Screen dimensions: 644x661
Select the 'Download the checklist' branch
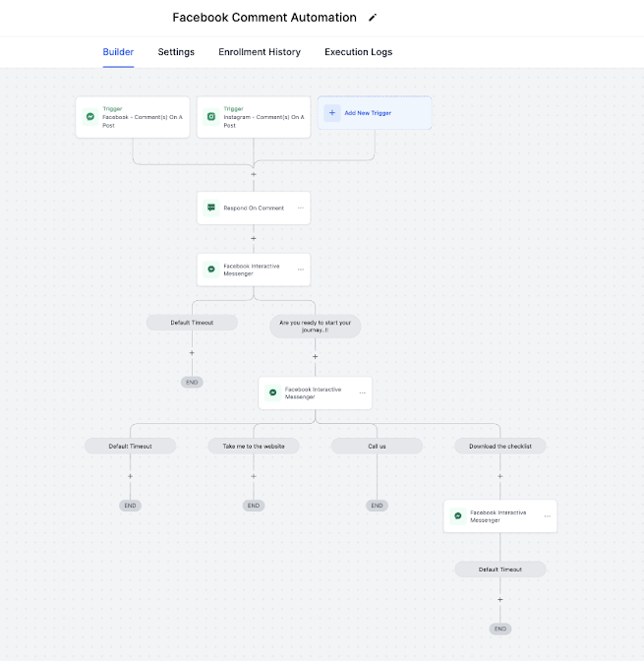pos(499,446)
